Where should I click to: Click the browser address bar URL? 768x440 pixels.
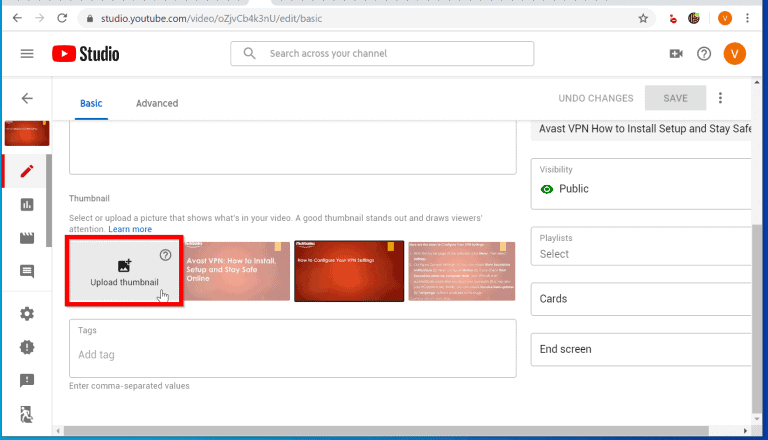tap(212, 19)
